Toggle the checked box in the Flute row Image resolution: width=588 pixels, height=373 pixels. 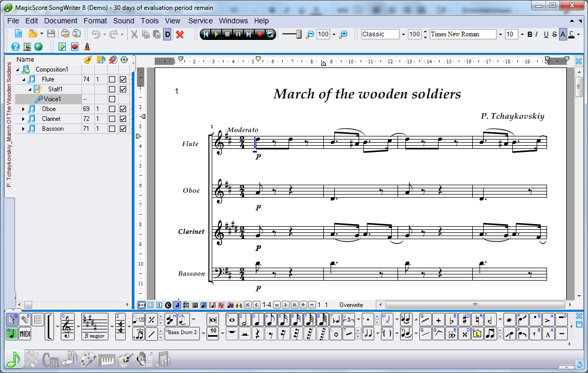click(123, 79)
